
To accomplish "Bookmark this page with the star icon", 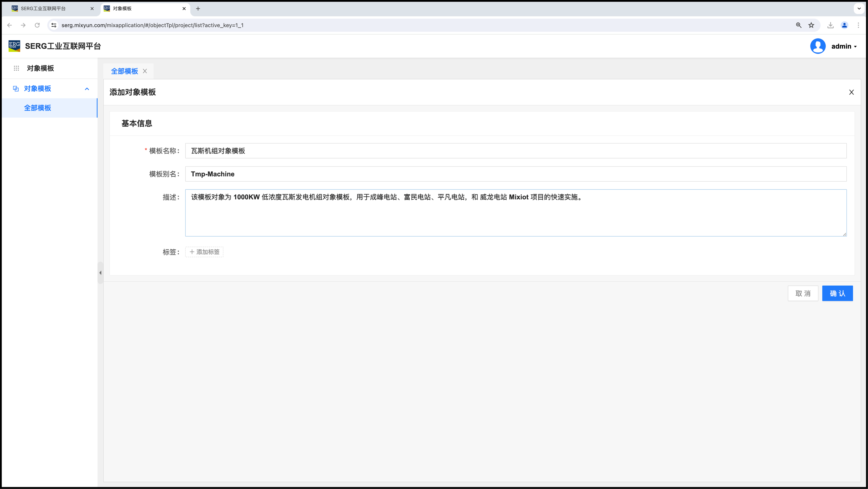I will (x=811, y=25).
